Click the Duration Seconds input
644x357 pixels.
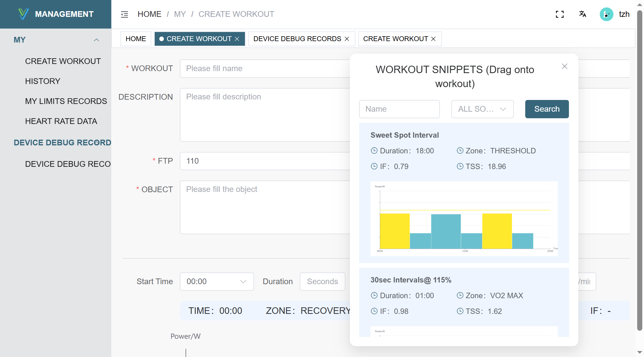[x=322, y=282]
